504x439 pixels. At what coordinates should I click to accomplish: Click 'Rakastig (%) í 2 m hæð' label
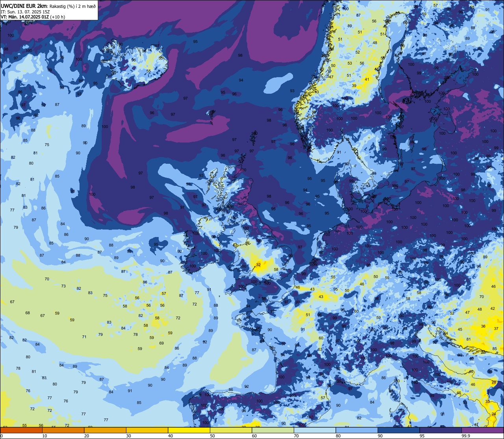click(x=72, y=6)
